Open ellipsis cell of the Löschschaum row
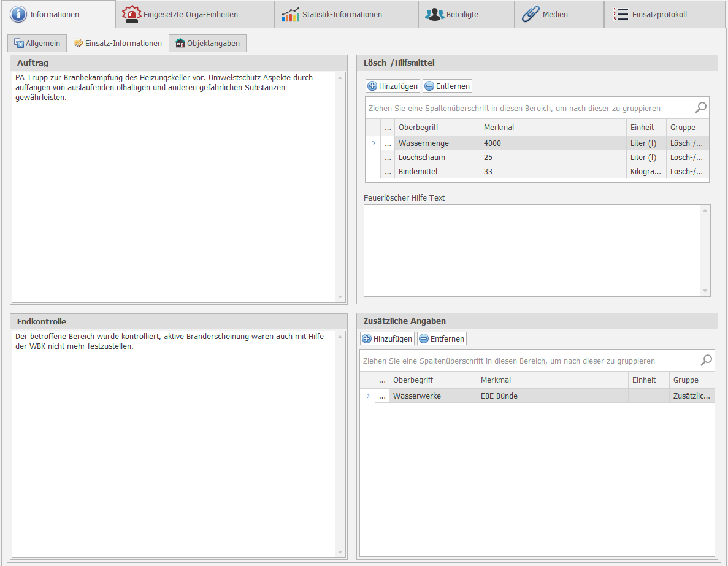This screenshot has height=566, width=728. tap(388, 158)
